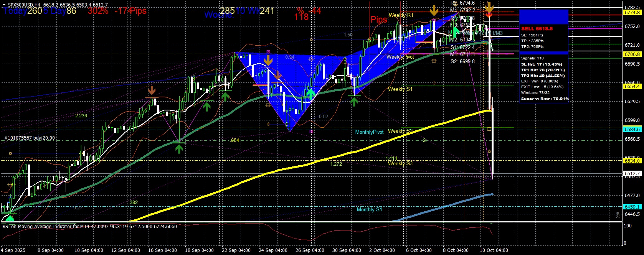
Task: Click the bright green arrow at bottom-left corner
Action: tap(10, 219)
